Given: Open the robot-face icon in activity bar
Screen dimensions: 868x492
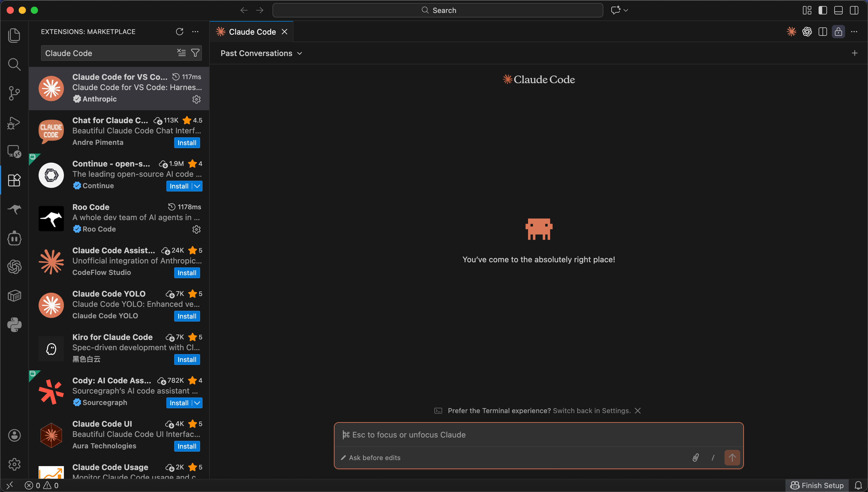Looking at the screenshot, I should [14, 238].
